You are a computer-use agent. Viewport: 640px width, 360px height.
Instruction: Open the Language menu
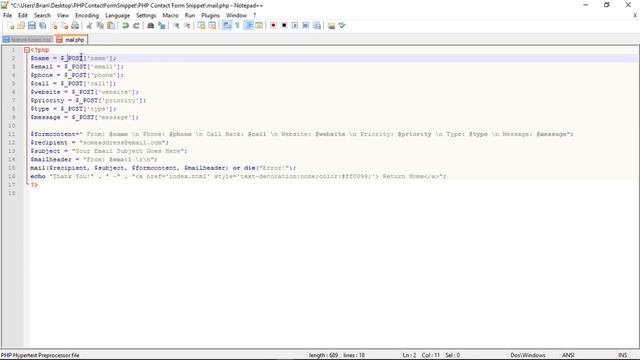(118, 16)
